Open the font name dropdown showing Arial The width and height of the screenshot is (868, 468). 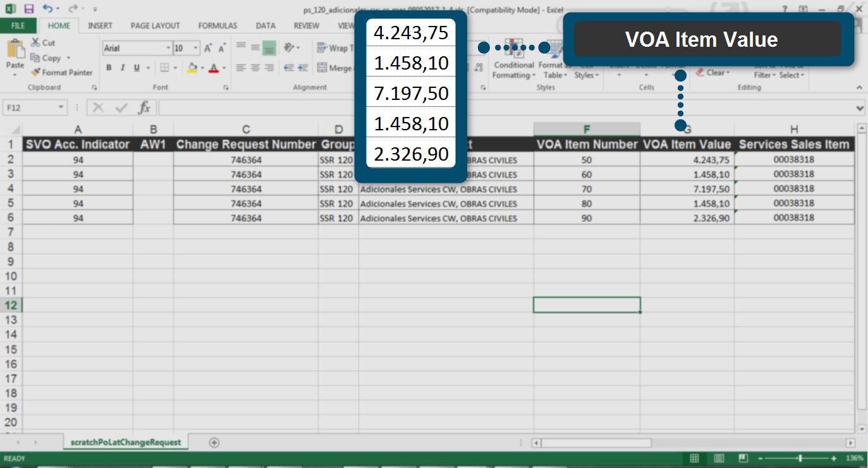(x=168, y=48)
